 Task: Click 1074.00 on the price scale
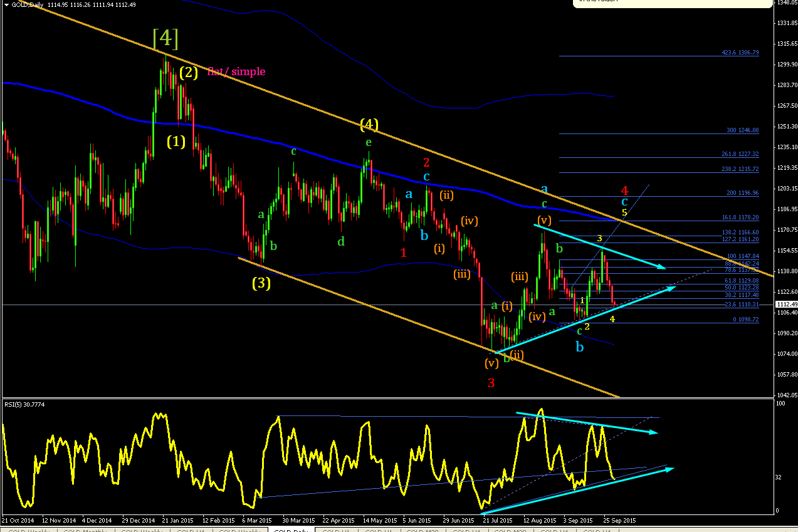(786, 353)
